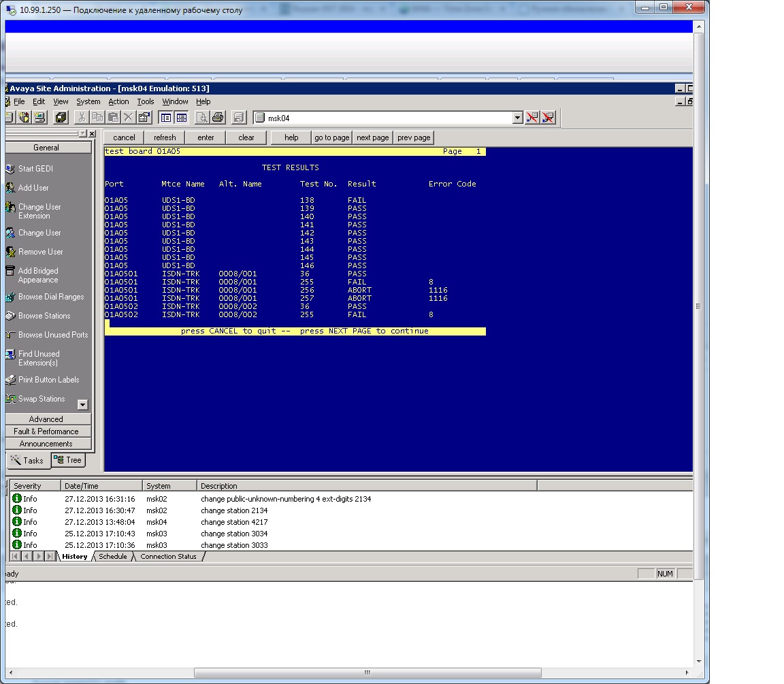Click the task list scroll-down arrow
The width and height of the screenshot is (784, 684).
coord(83,404)
